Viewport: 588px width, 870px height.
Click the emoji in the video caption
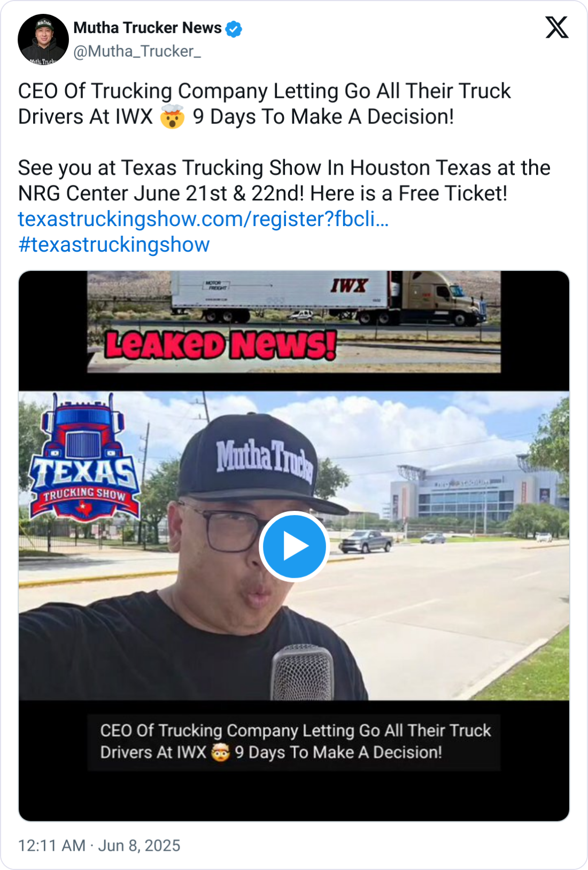pyautogui.click(x=220, y=752)
